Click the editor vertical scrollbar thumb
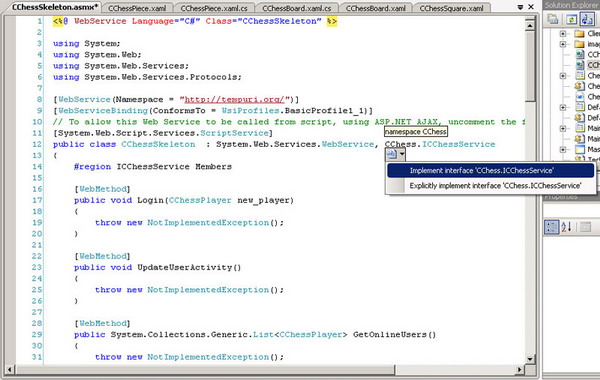600x380 pixels. pos(530,66)
